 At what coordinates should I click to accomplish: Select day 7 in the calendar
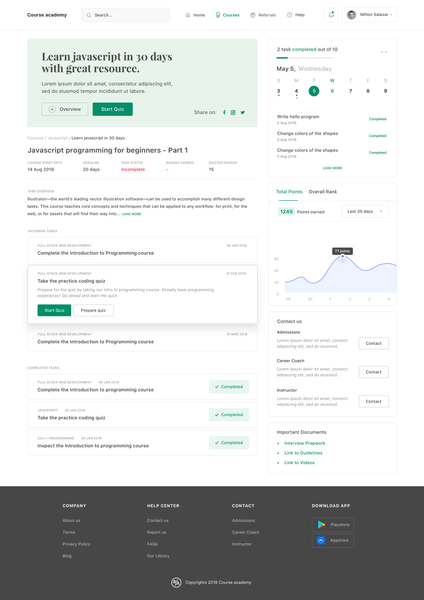pyautogui.click(x=350, y=91)
